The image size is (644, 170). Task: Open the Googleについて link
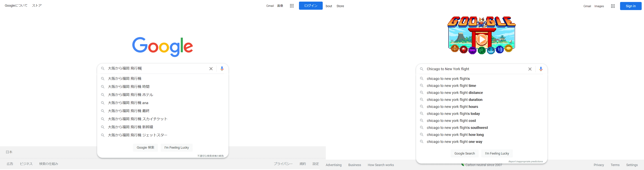tap(16, 6)
